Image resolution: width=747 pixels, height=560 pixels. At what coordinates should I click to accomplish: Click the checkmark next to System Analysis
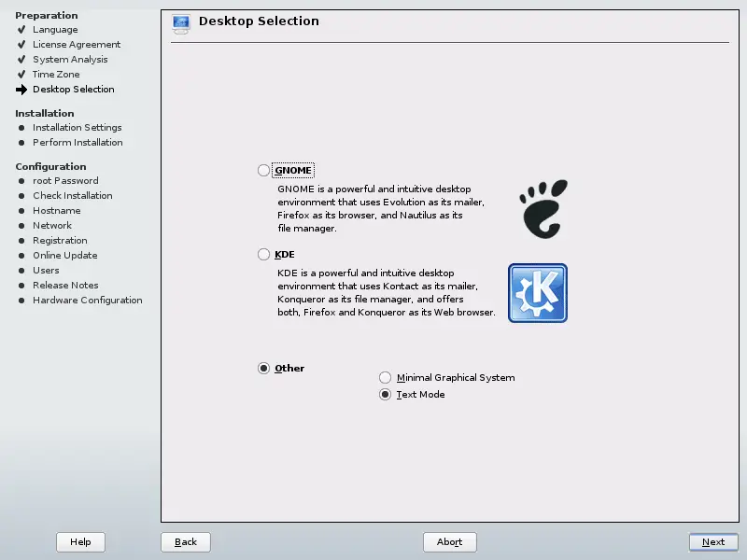click(x=21, y=60)
